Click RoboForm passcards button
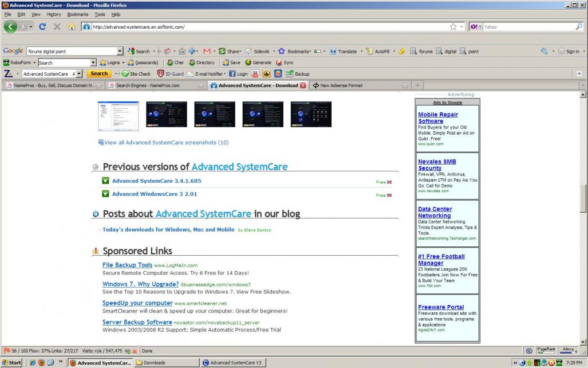The image size is (588, 368). point(143,62)
